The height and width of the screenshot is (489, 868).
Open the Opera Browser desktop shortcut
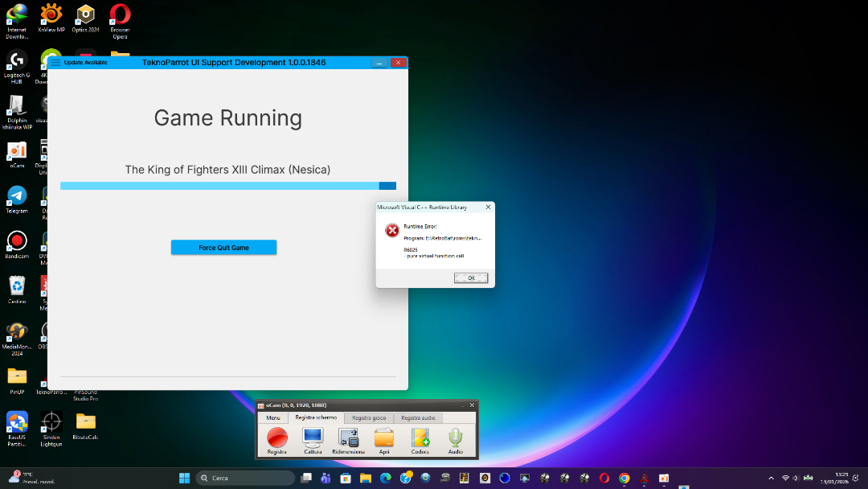120,16
